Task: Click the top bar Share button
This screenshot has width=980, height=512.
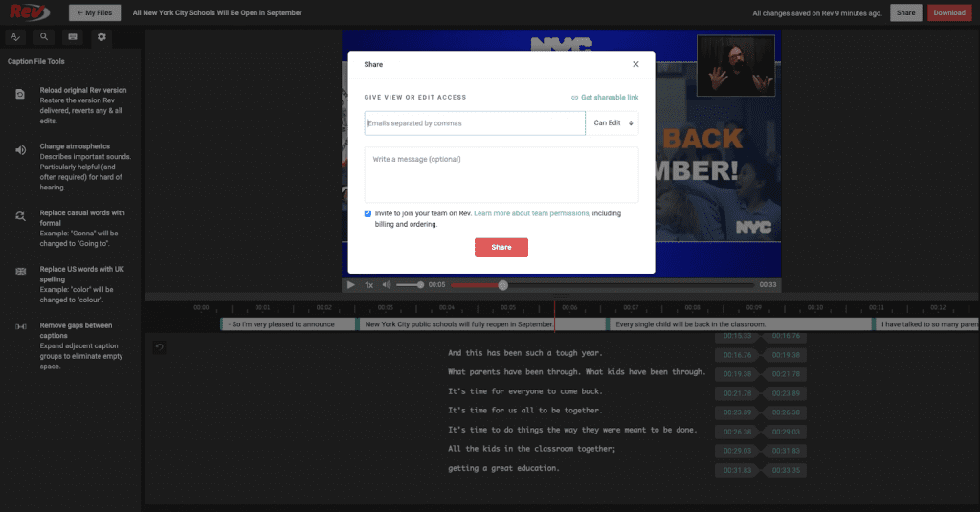Action: 905,12
